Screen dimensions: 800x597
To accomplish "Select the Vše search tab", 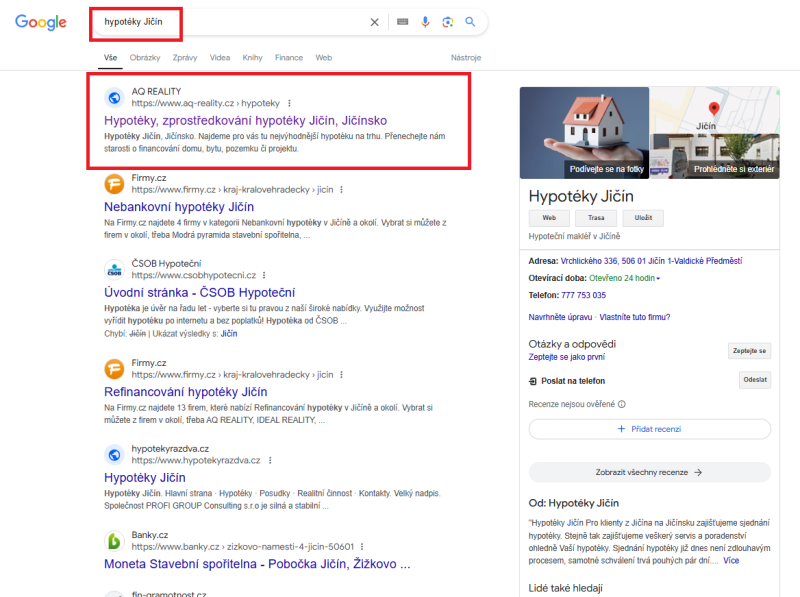I will click(x=110, y=58).
